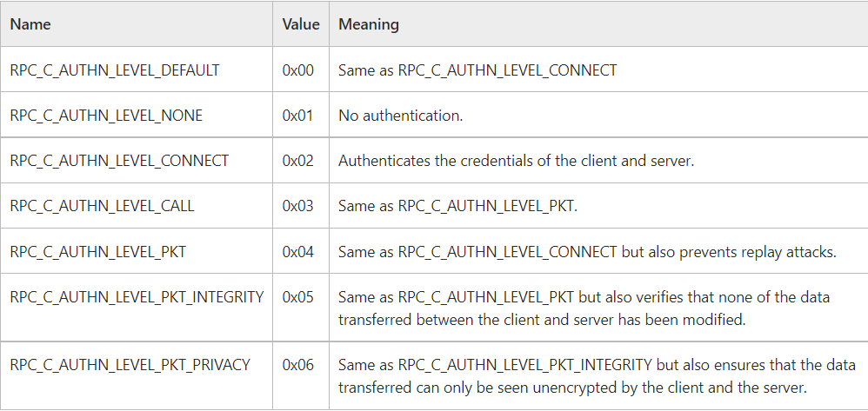The height and width of the screenshot is (411, 868).
Task: Click the 0x00 value cell
Action: click(x=301, y=70)
